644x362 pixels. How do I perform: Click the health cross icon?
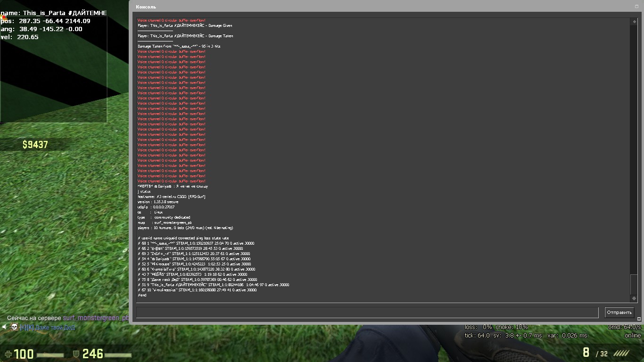(x=8, y=354)
